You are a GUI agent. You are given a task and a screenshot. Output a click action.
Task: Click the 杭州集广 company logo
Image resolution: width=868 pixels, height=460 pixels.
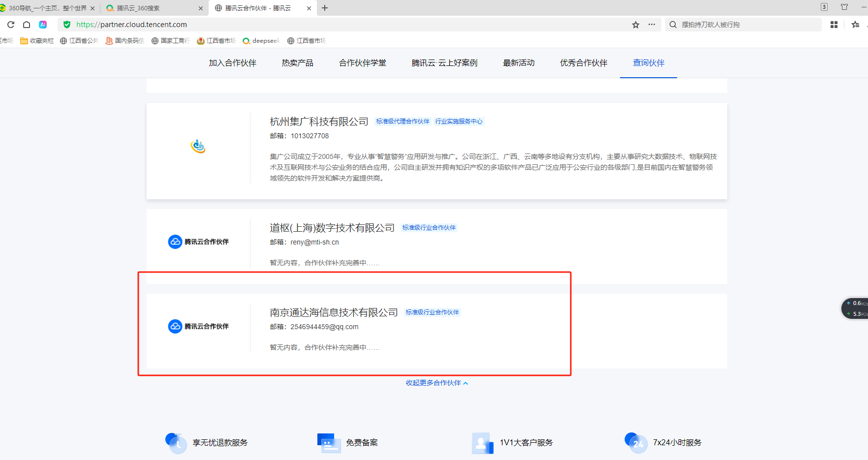[x=198, y=147]
